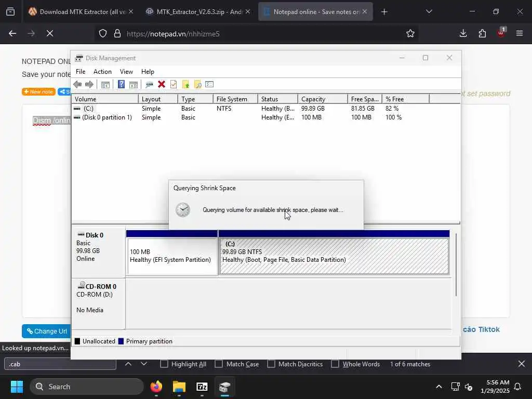Open Firefox from the taskbar
Image resolution: width=532 pixels, height=399 pixels.
coord(156,387)
